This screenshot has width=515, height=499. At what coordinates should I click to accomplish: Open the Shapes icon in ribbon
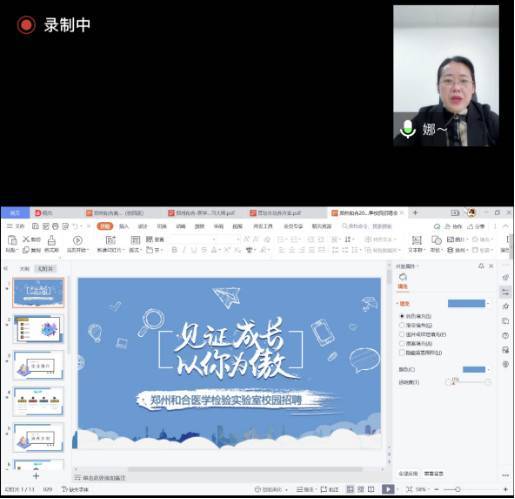tap(436, 240)
